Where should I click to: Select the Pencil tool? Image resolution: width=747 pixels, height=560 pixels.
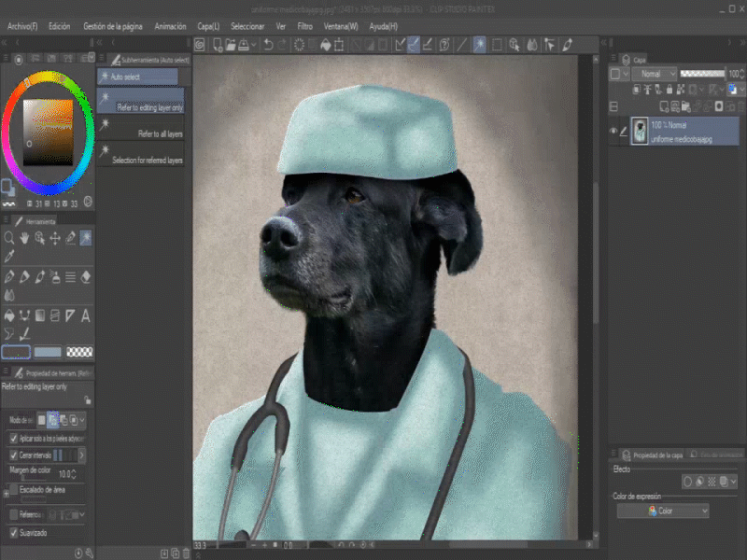pyautogui.click(x=24, y=276)
